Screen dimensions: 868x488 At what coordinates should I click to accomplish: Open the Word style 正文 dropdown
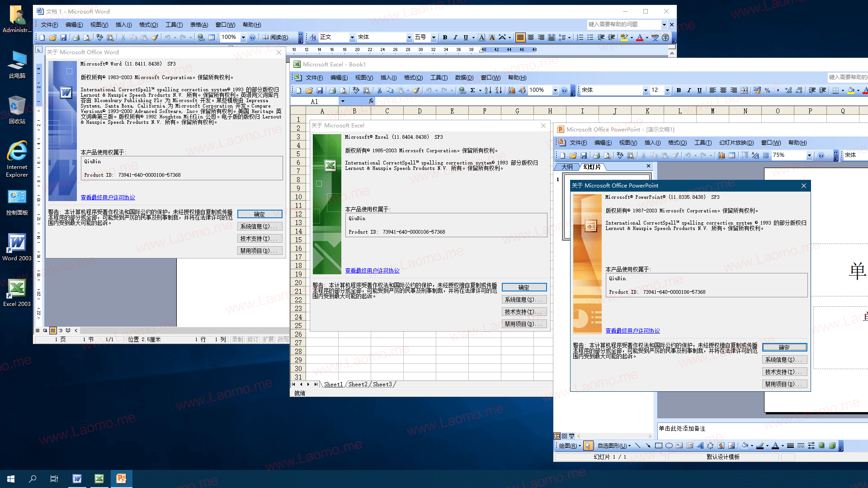pos(352,38)
